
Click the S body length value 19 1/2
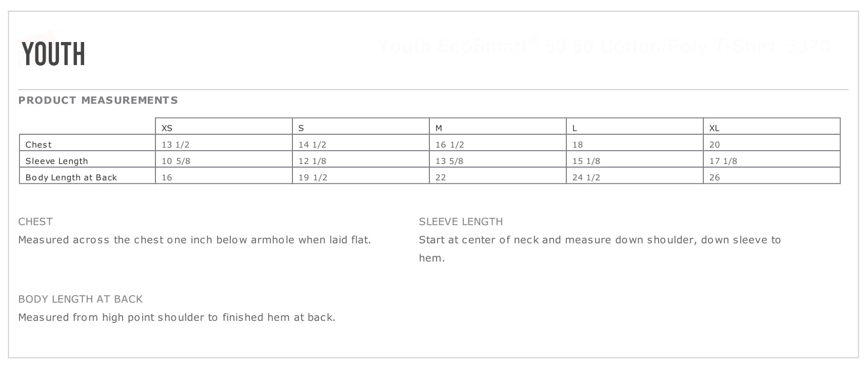313,177
